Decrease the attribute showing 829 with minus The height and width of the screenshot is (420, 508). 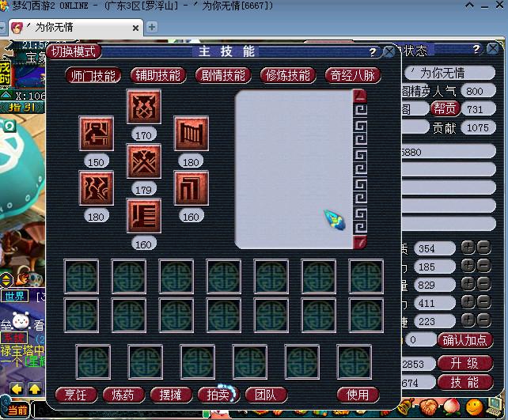tap(484, 284)
